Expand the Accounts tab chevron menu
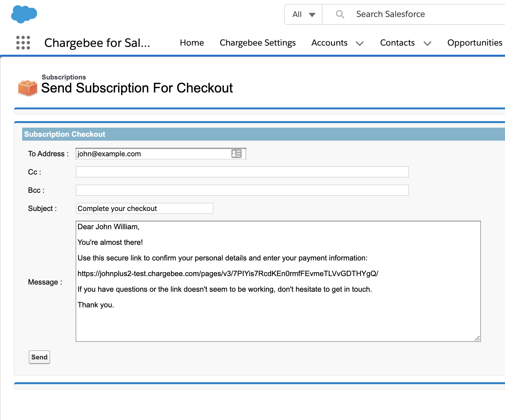The width and height of the screenshot is (505, 420). [360, 43]
